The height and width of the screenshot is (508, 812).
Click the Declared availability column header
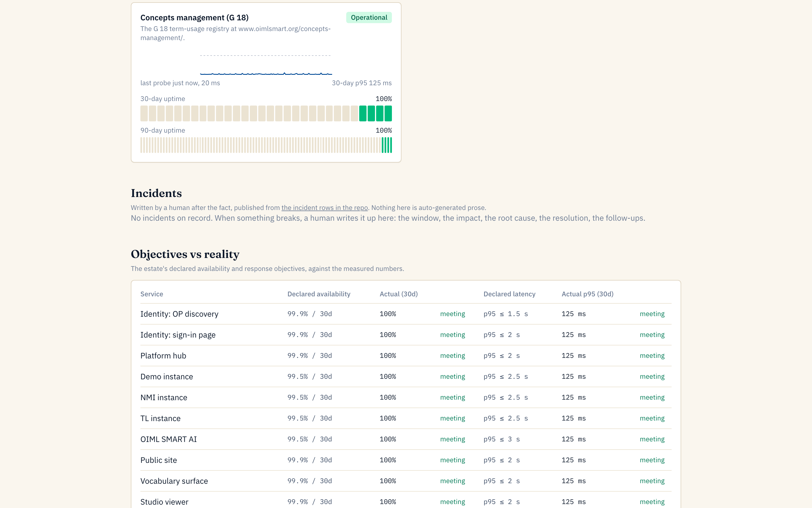(x=319, y=294)
